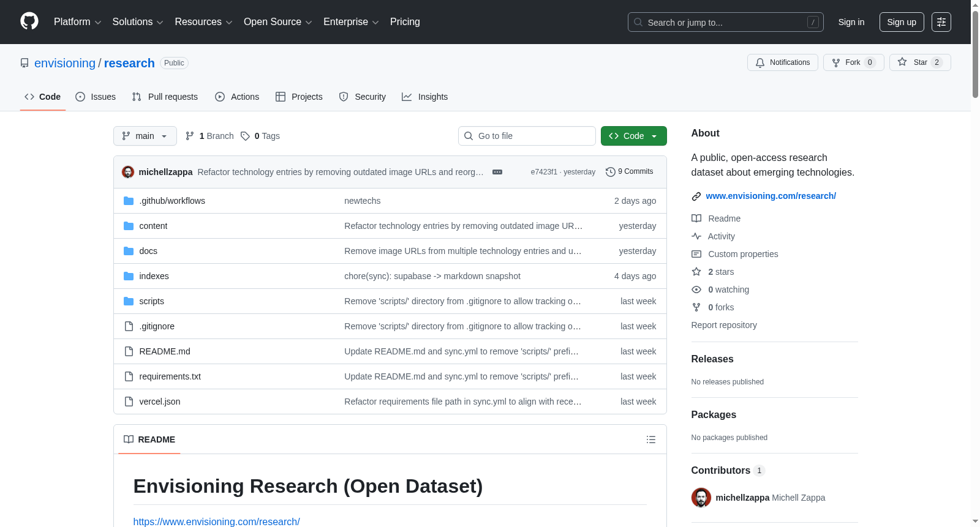Click the michellzappa contributor avatar
This screenshot has height=527, width=980.
pyautogui.click(x=701, y=498)
